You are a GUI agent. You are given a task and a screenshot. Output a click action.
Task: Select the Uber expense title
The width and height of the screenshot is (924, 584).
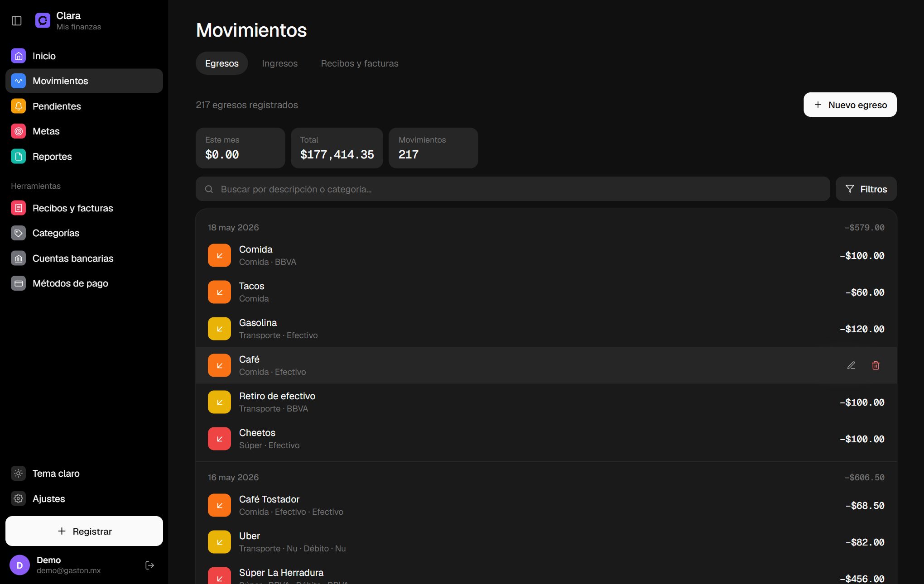250,536
